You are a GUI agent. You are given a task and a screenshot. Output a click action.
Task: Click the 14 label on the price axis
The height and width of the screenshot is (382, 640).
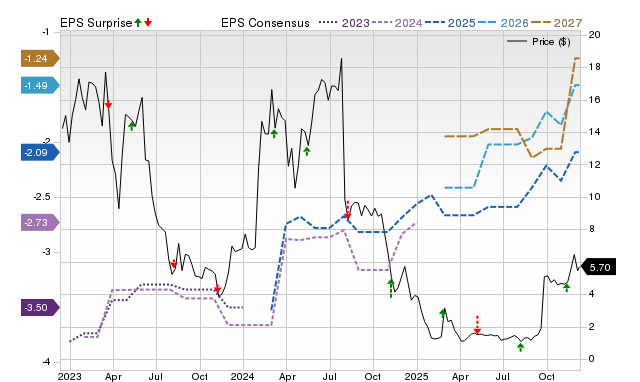pyautogui.click(x=595, y=132)
